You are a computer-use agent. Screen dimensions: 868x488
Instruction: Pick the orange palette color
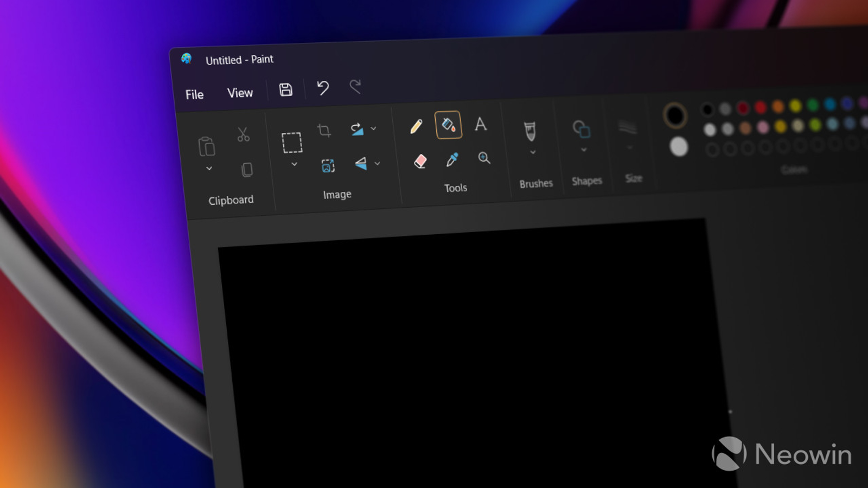click(778, 106)
